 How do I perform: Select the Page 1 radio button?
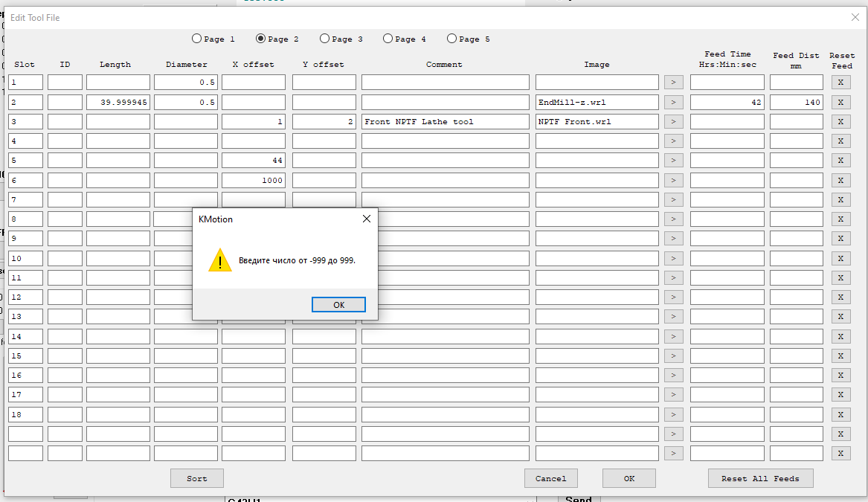tap(197, 39)
